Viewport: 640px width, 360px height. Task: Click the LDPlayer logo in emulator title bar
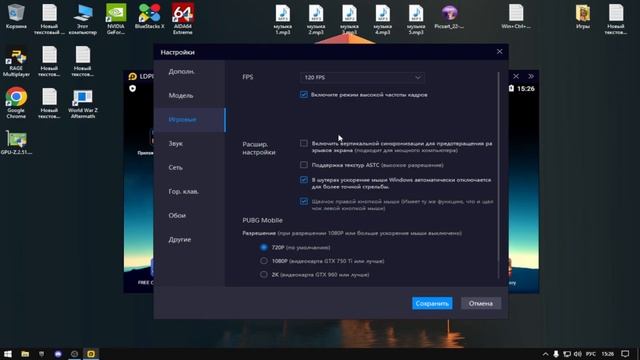point(132,76)
